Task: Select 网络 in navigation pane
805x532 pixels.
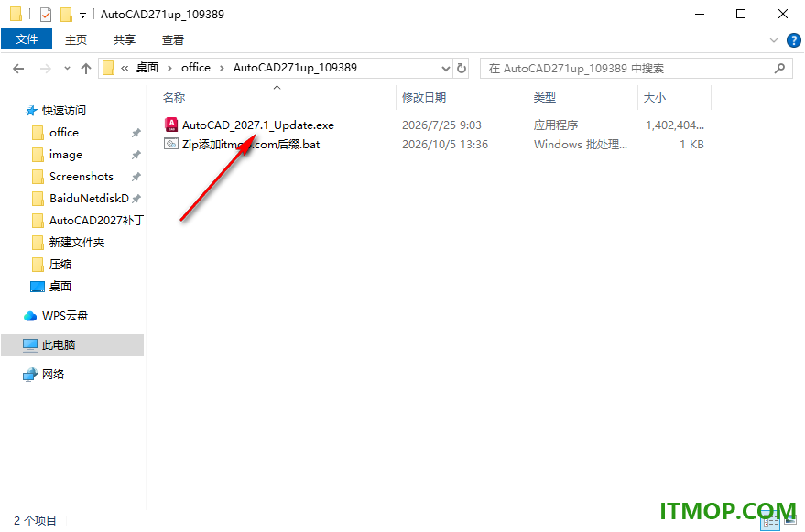Action: [x=53, y=375]
